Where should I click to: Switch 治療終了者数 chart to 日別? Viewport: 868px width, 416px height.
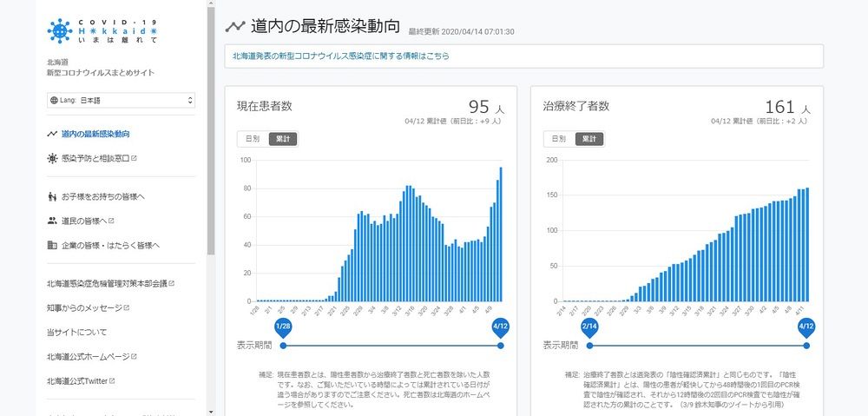(x=559, y=139)
